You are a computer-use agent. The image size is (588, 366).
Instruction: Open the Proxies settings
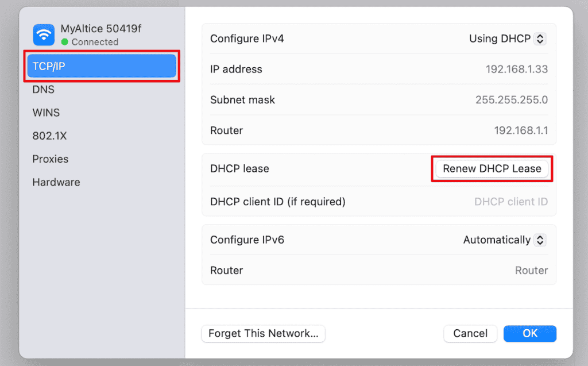[x=51, y=159]
